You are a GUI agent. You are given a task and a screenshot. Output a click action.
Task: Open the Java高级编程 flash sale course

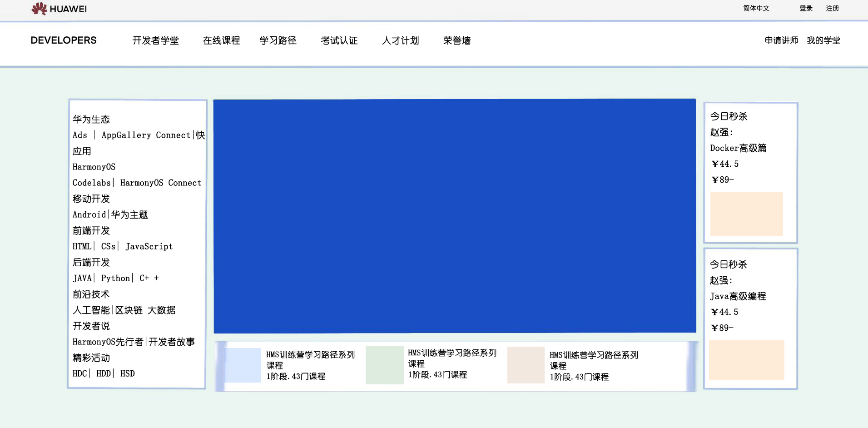point(738,296)
